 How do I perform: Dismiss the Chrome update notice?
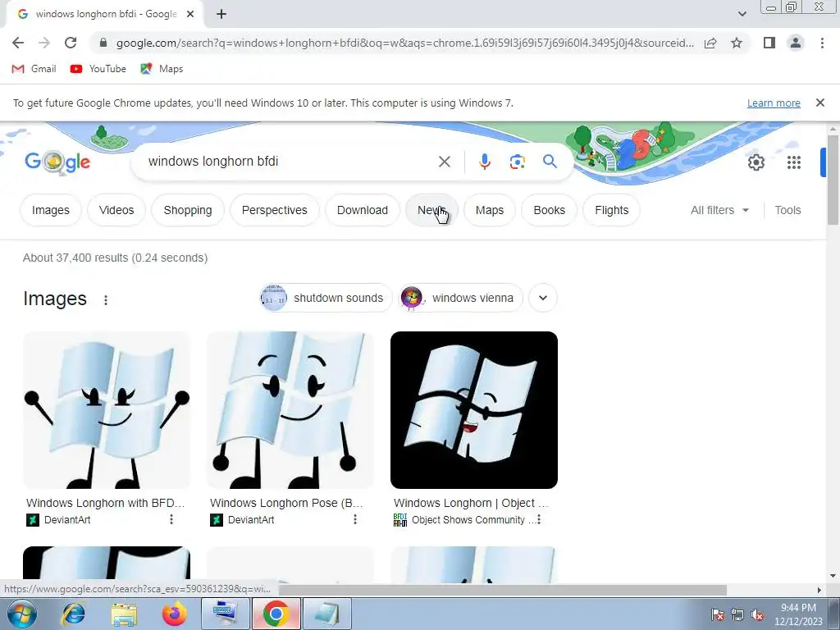(819, 103)
